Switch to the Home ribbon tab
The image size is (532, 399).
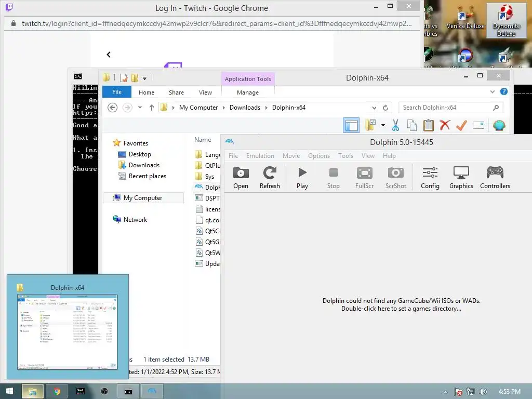[x=146, y=92]
